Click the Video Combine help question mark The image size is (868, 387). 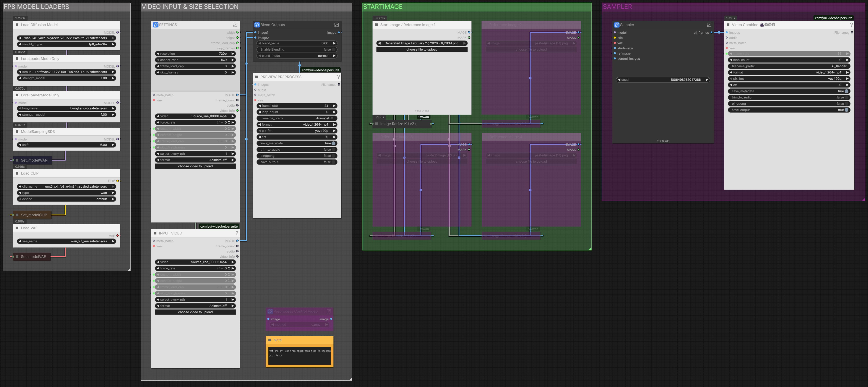pyautogui.click(x=851, y=25)
